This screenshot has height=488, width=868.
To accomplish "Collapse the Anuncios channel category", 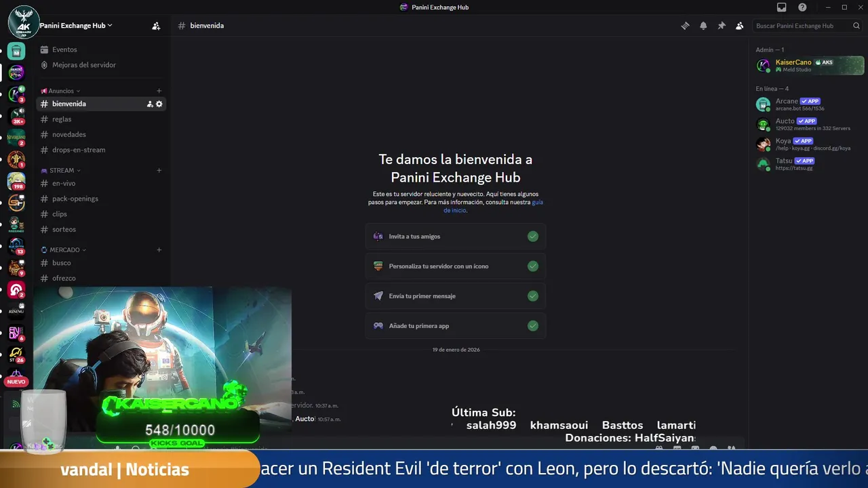I will 60,91.
